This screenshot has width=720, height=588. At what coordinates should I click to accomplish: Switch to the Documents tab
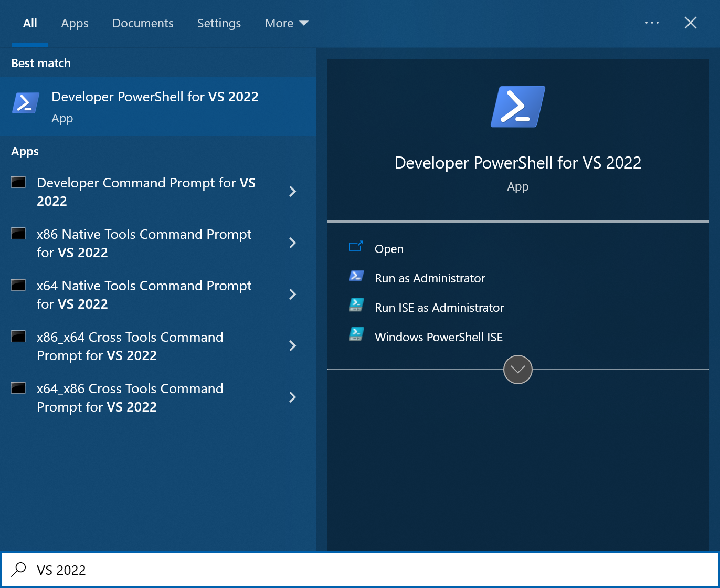[143, 23]
